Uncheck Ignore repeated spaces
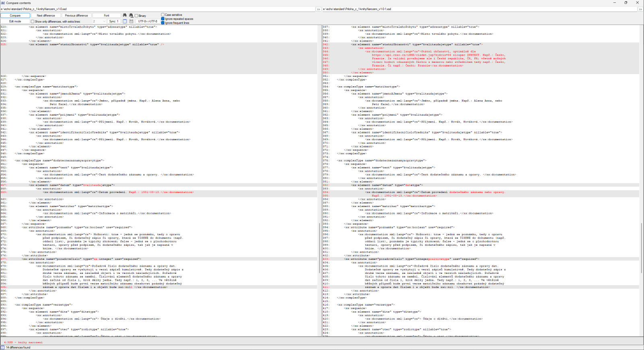 pyautogui.click(x=163, y=19)
